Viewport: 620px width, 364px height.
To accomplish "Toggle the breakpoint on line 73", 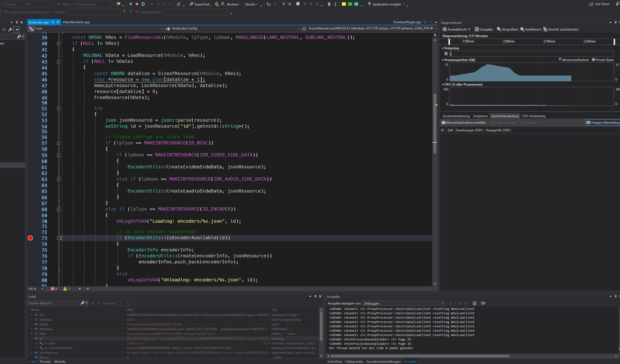I will (30, 238).
